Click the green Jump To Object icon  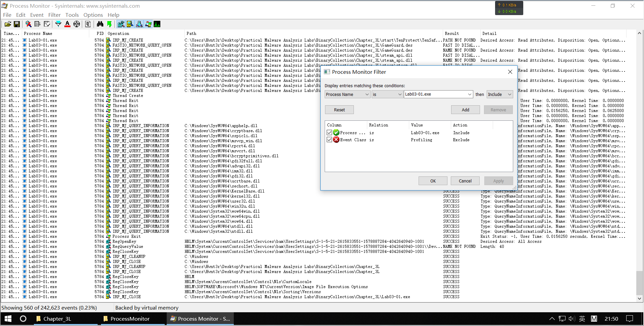click(109, 24)
